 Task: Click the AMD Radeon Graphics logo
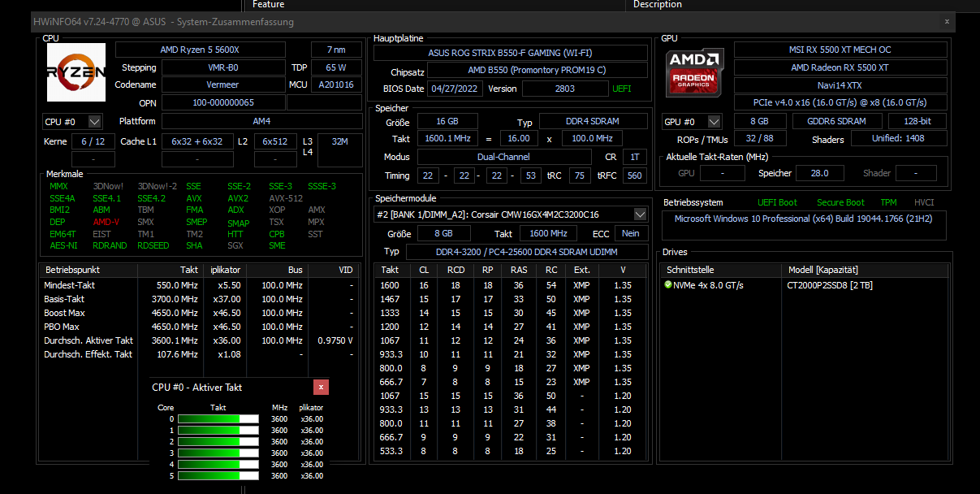click(695, 72)
